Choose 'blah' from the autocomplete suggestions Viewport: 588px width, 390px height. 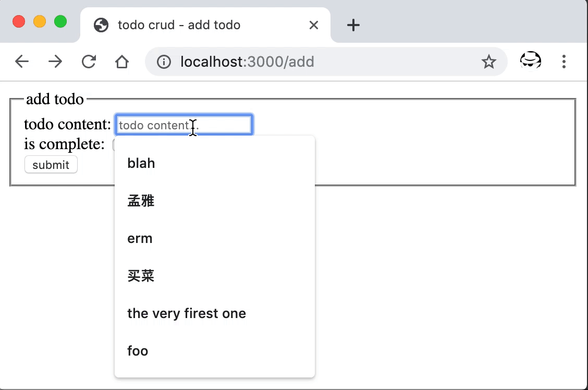click(214, 163)
